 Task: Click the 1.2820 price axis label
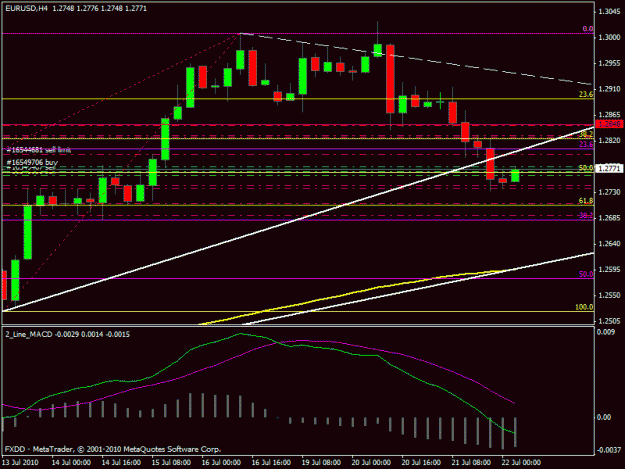pos(609,141)
